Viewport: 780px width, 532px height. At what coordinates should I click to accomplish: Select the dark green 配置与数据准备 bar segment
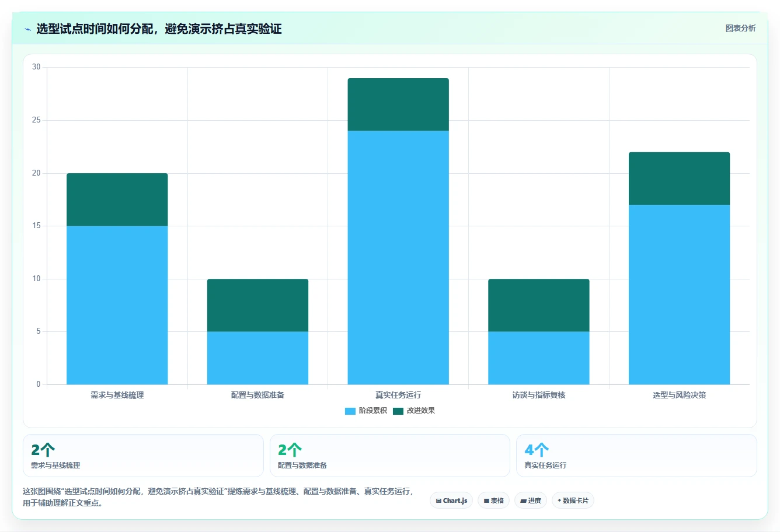tap(257, 305)
